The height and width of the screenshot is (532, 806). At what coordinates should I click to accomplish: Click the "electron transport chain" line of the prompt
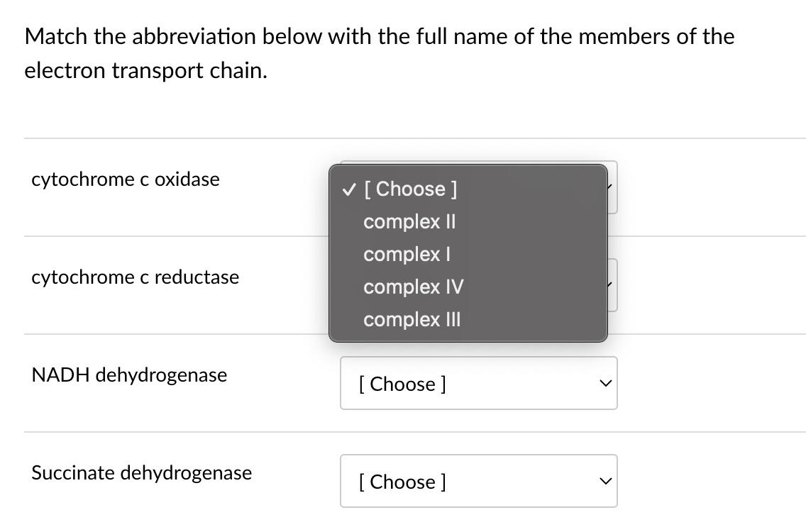pyautogui.click(x=145, y=70)
